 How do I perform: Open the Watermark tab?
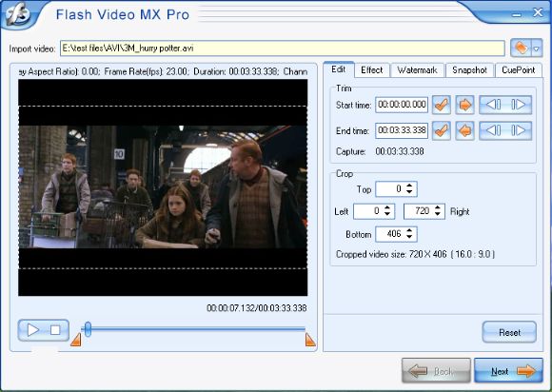point(417,70)
